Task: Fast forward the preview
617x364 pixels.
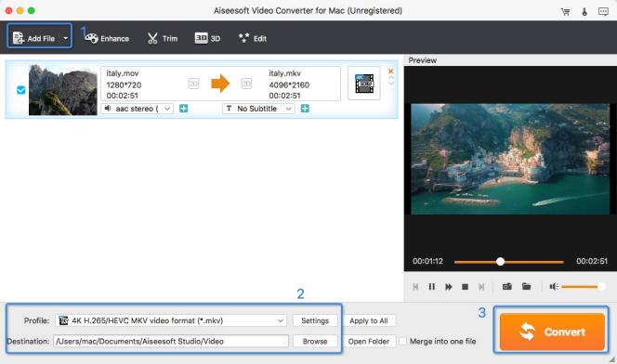Action: point(448,287)
